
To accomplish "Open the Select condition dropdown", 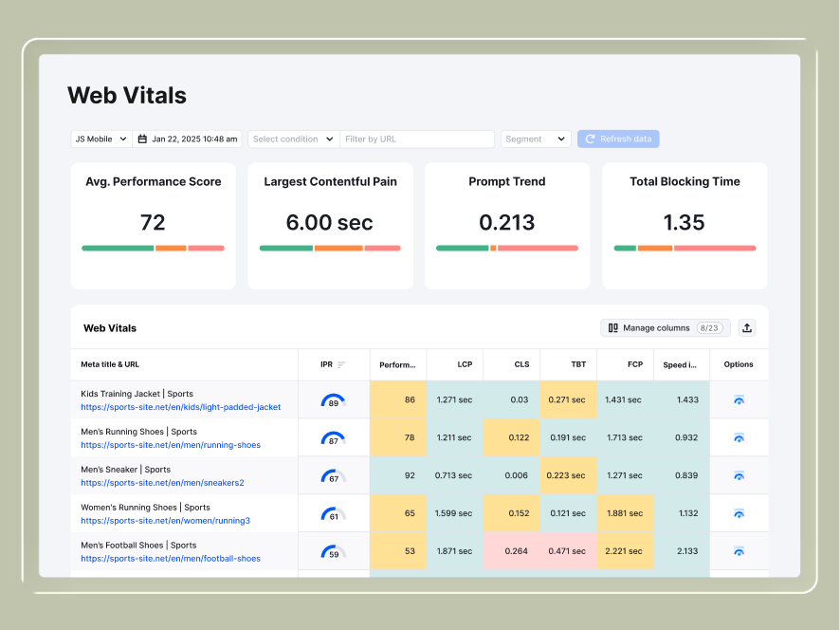I will pyautogui.click(x=292, y=139).
